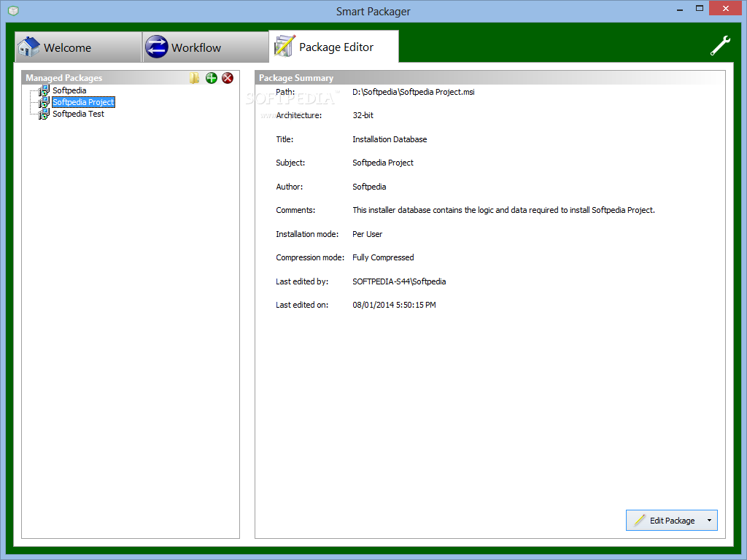
Task: Click the Managed Packages panel header
Action: [130, 77]
